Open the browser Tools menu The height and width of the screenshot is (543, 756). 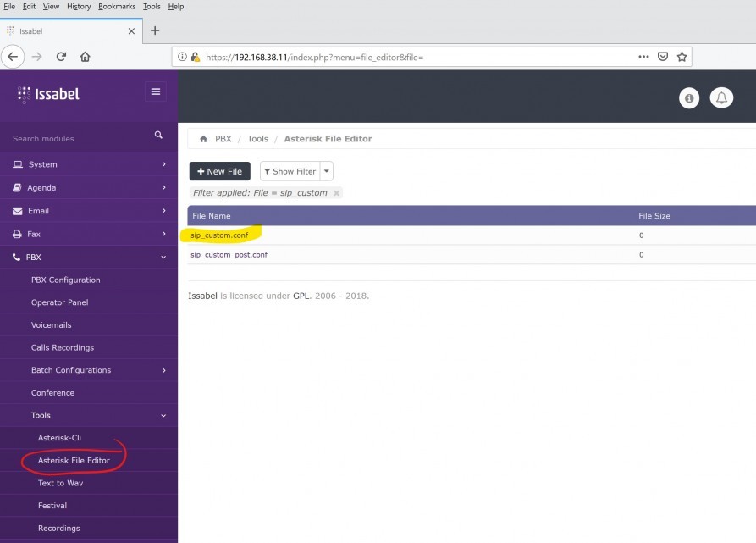[x=152, y=6]
